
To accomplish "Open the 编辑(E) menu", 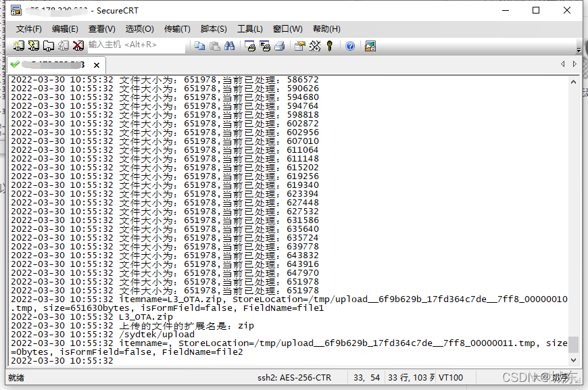I will pos(65,29).
